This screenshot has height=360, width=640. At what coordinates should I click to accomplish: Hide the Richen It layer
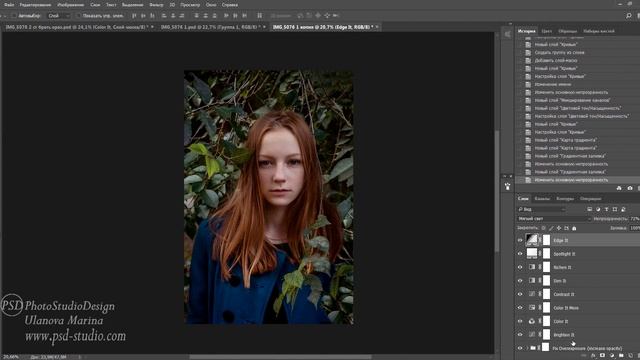(520, 267)
